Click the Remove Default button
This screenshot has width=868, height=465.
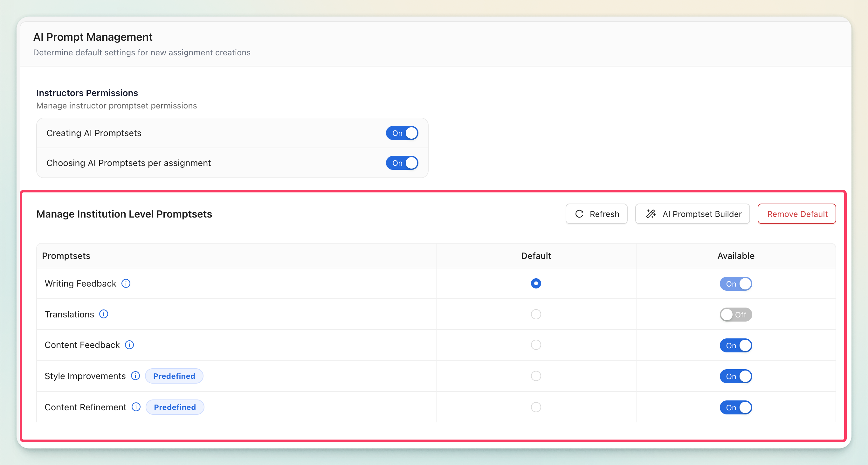796,214
